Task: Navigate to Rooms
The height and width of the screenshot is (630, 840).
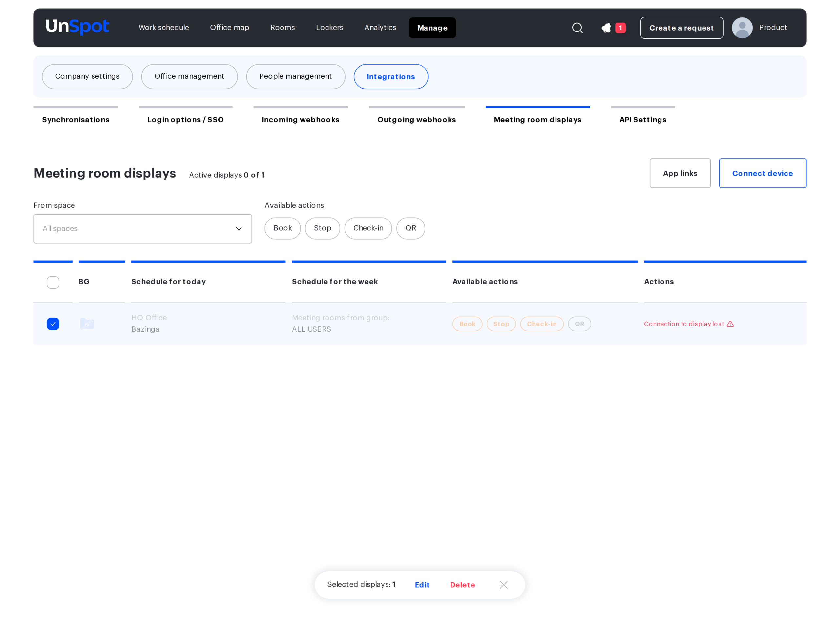Action: 283,28
